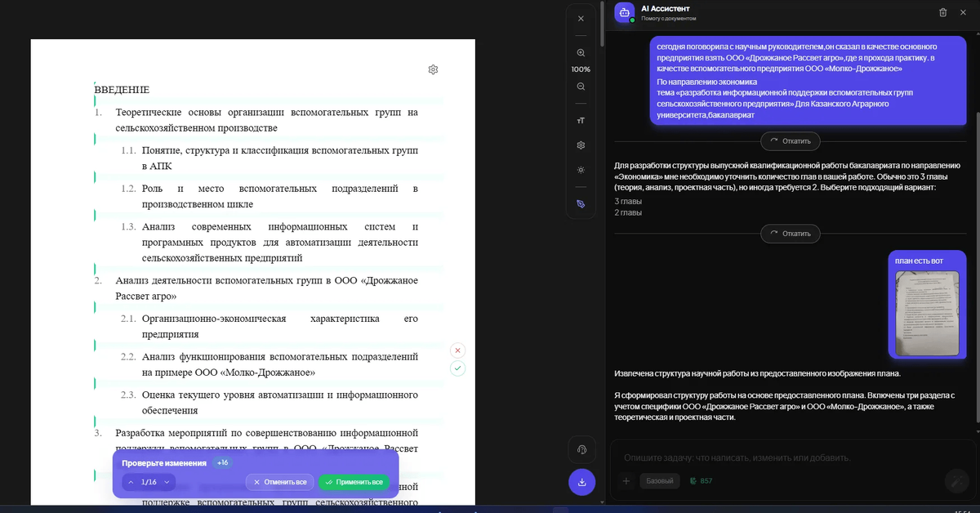This screenshot has height=513, width=980.
Task: Click Применить все button
Action: (x=354, y=482)
